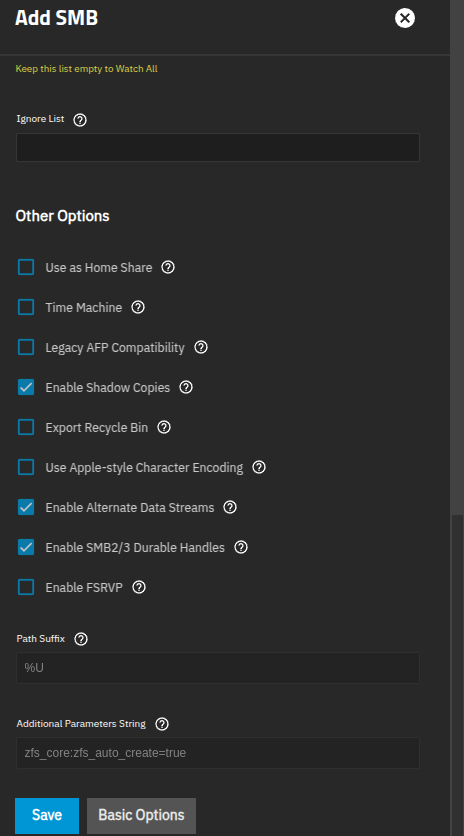Open Legacy AFP Compatibility help icon
The width and height of the screenshot is (464, 836).
201,347
